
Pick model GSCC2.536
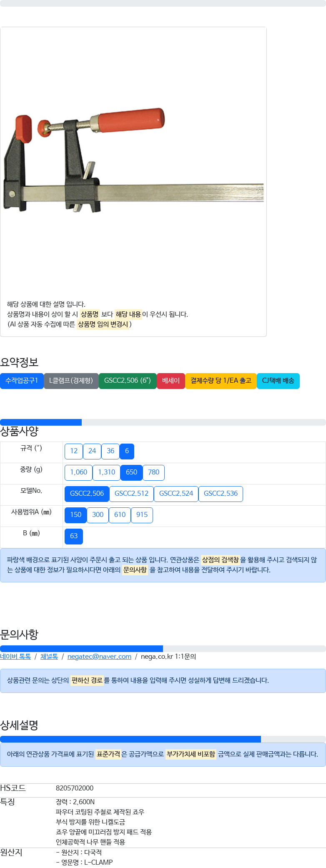pyautogui.click(x=221, y=494)
